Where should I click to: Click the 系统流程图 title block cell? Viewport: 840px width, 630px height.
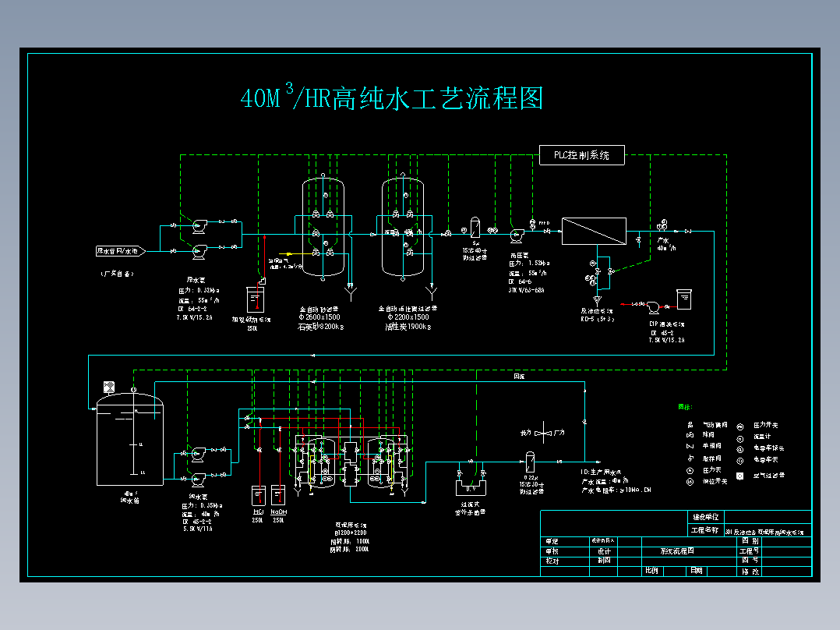pos(678,550)
